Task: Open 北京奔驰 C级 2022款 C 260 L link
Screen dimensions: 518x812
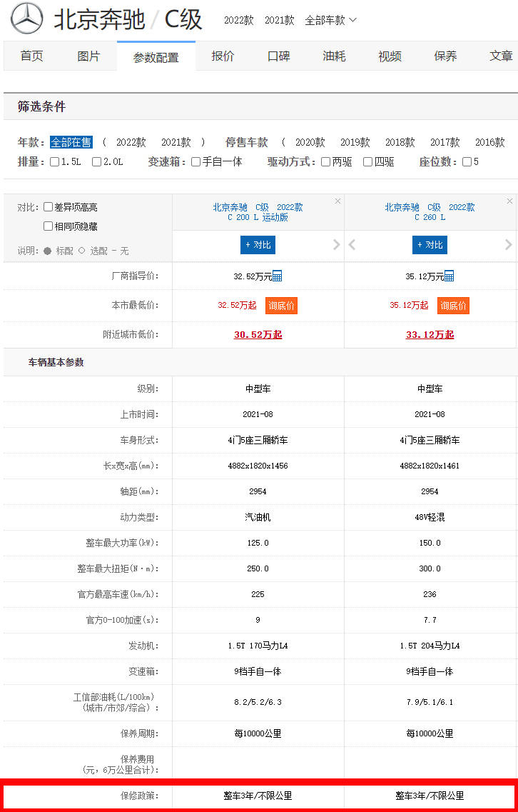Action: (430, 212)
